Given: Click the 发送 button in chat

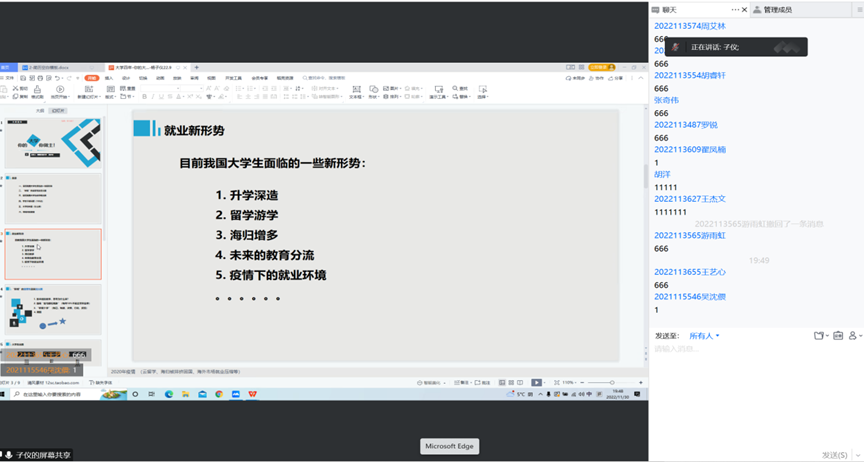Looking at the screenshot, I should 832,454.
